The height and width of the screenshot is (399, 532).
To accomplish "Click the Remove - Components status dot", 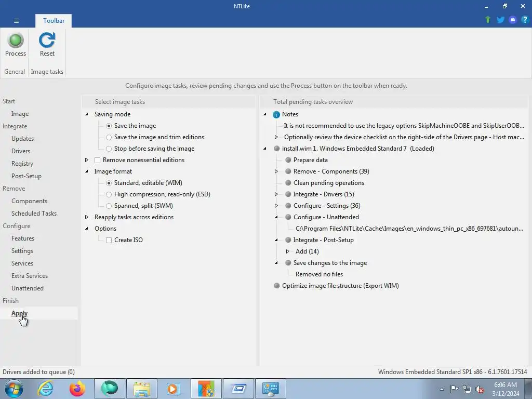I will coord(288,171).
